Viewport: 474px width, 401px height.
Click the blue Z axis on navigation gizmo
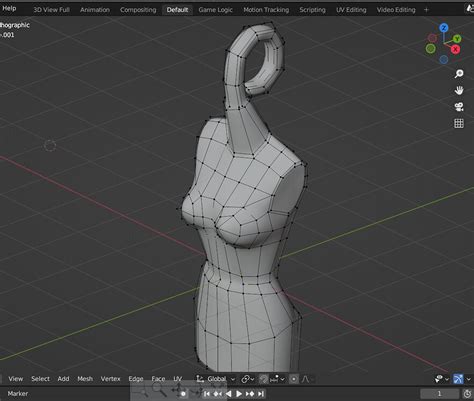click(444, 28)
